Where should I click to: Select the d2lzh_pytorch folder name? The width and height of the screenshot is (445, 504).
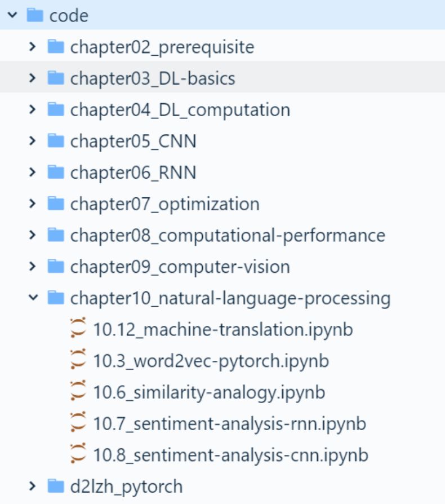point(126,486)
